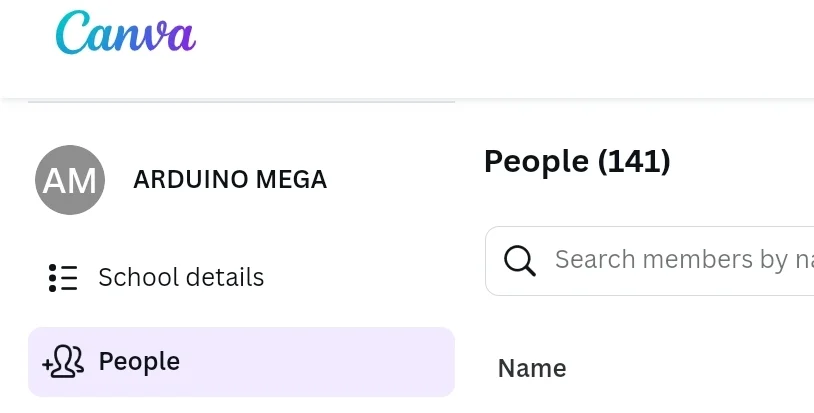Click the member count (141)
Viewport: 814px width, 413px height.
click(634, 161)
